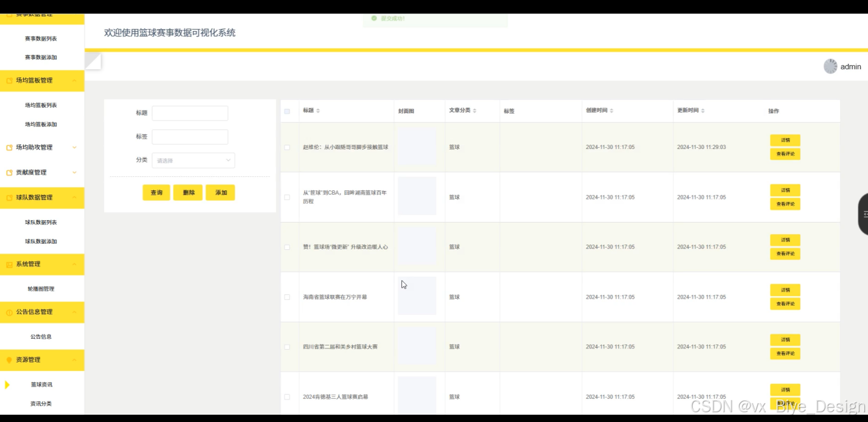Click 查看评论 for 湖南篮球百年历程 row

[785, 204]
